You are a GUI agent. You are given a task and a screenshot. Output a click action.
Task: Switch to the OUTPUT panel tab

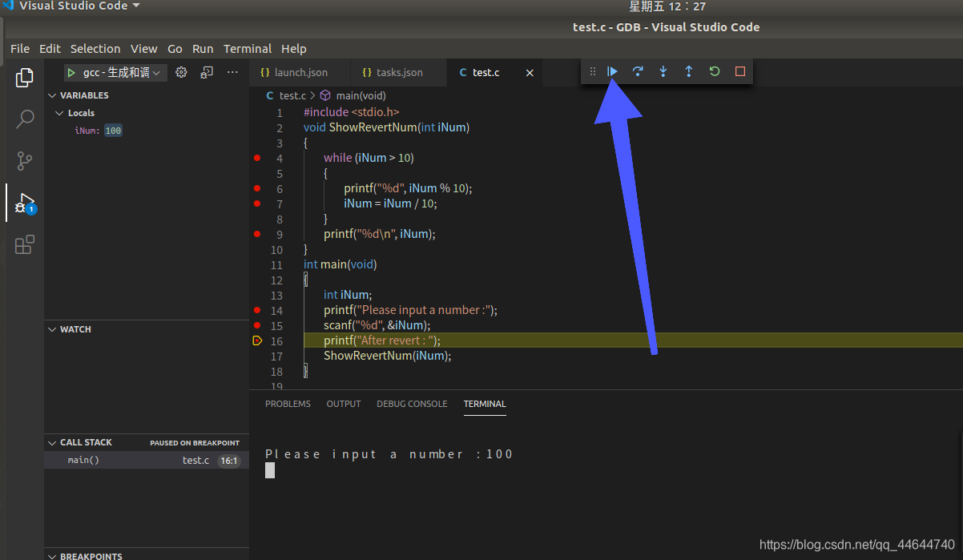[x=344, y=404]
